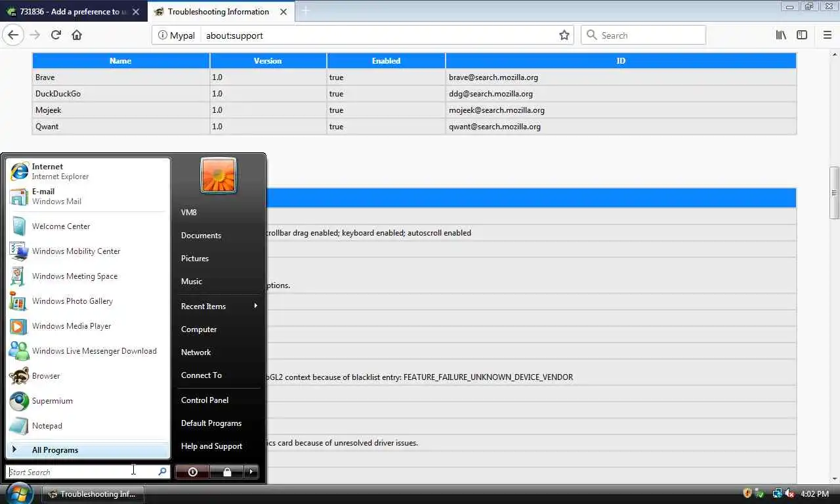
Task: Launch Windows Photo Gallery
Action: [x=88, y=301]
